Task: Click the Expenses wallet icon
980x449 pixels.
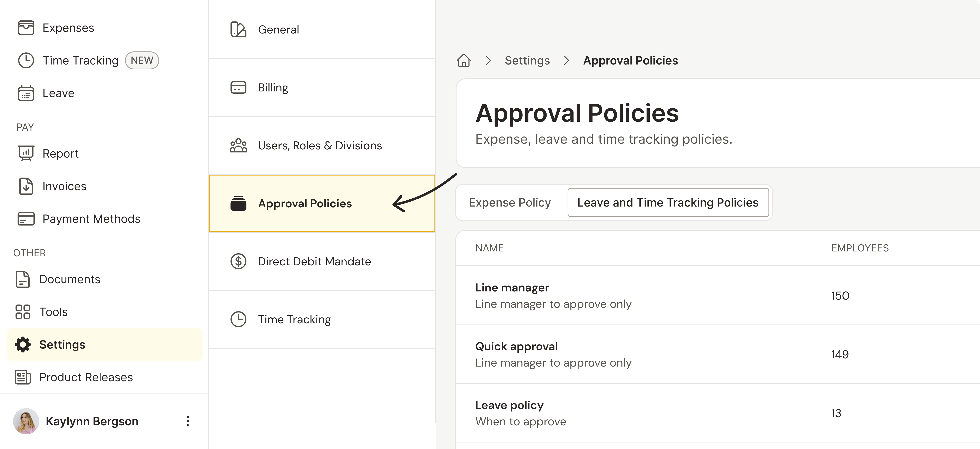Action: (26, 28)
